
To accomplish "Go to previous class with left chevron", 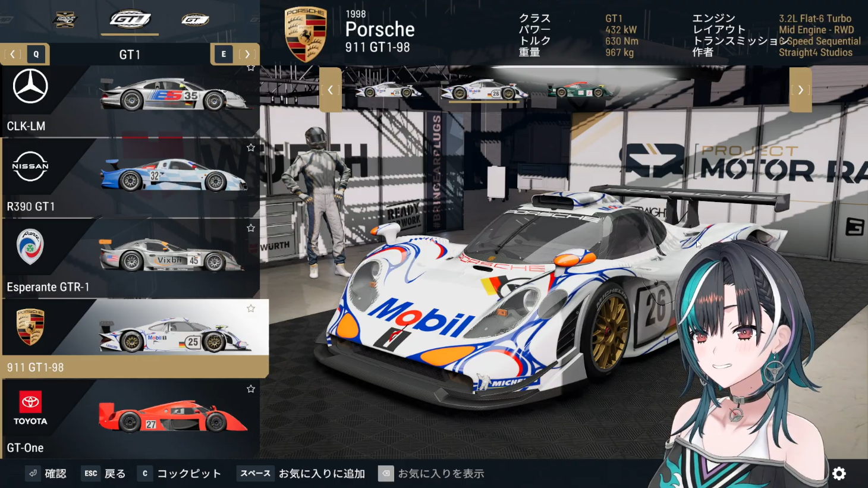I will pyautogui.click(x=12, y=54).
